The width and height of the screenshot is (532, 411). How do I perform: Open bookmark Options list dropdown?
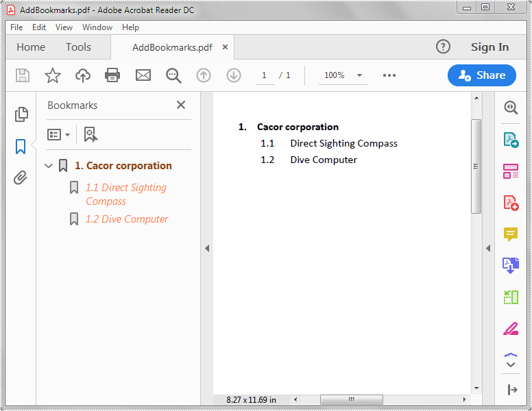[58, 135]
